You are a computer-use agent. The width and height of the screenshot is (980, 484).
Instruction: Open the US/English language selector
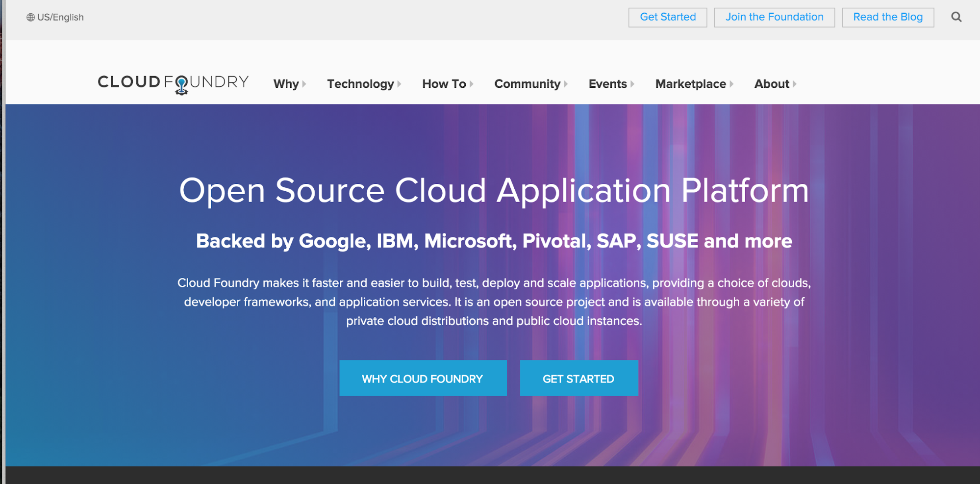(x=55, y=18)
